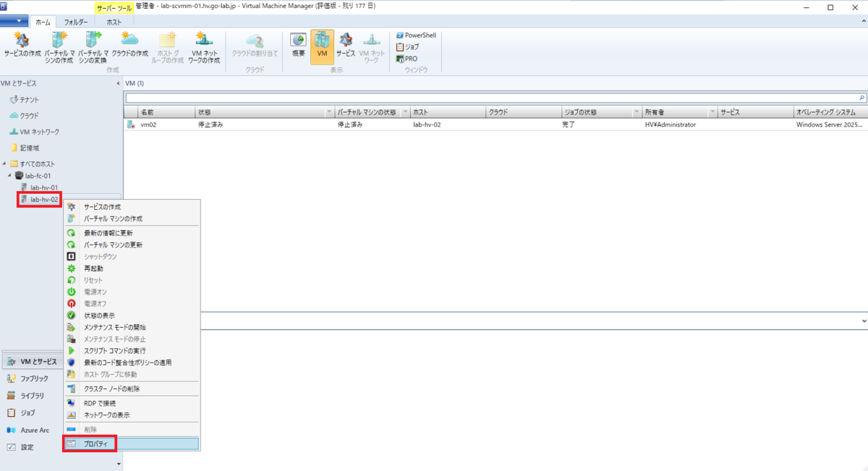This screenshot has height=471, width=868.
Task: Click バーチャル マシンの作成 in the ribbon
Action: [x=58, y=48]
